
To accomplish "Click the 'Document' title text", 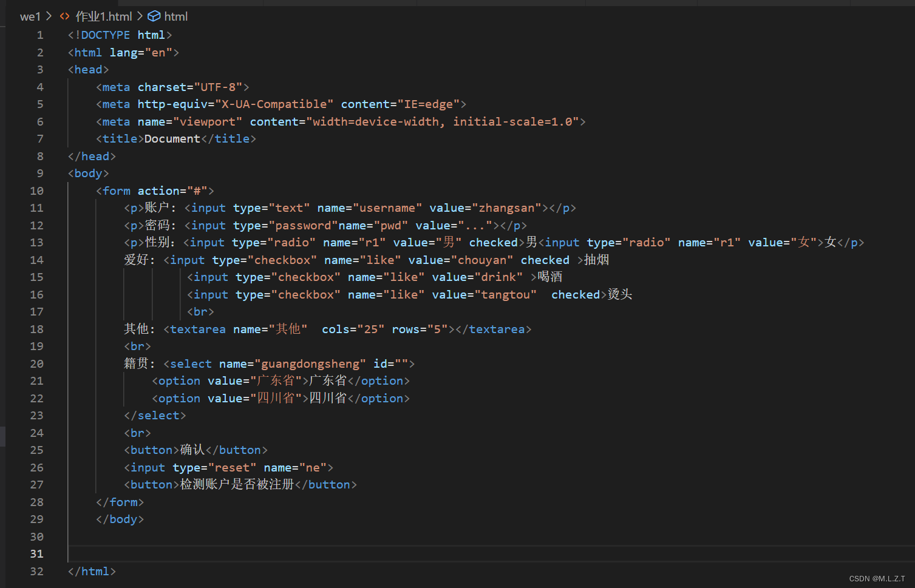I will click(x=172, y=139).
